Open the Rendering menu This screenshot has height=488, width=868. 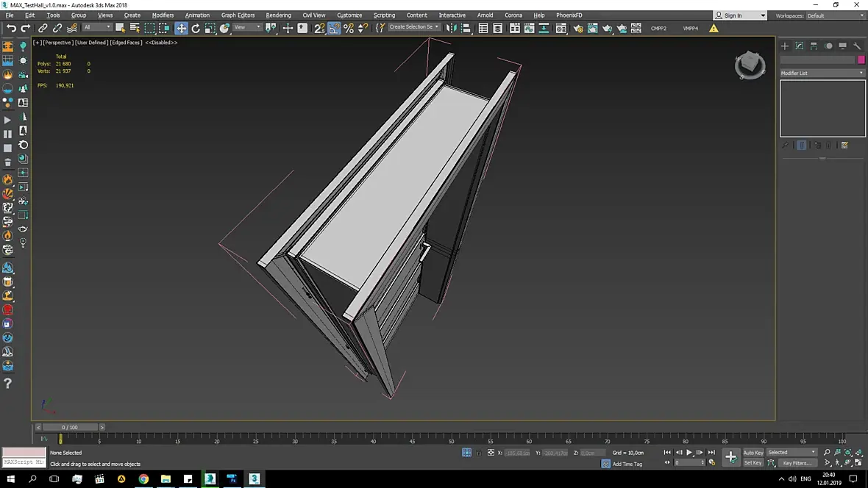(x=278, y=15)
